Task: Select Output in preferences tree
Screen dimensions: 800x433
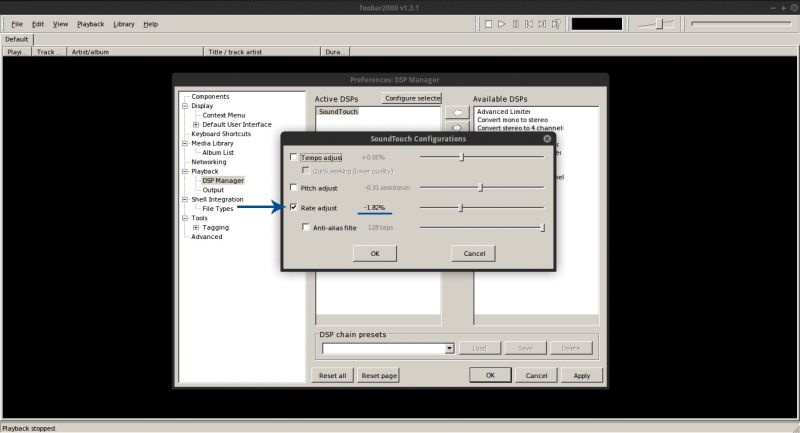Action: 213,190
